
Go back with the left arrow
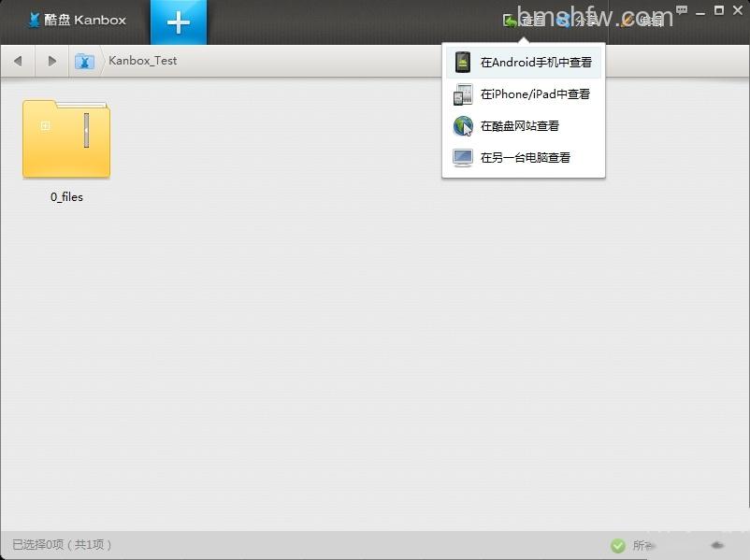[x=18, y=61]
